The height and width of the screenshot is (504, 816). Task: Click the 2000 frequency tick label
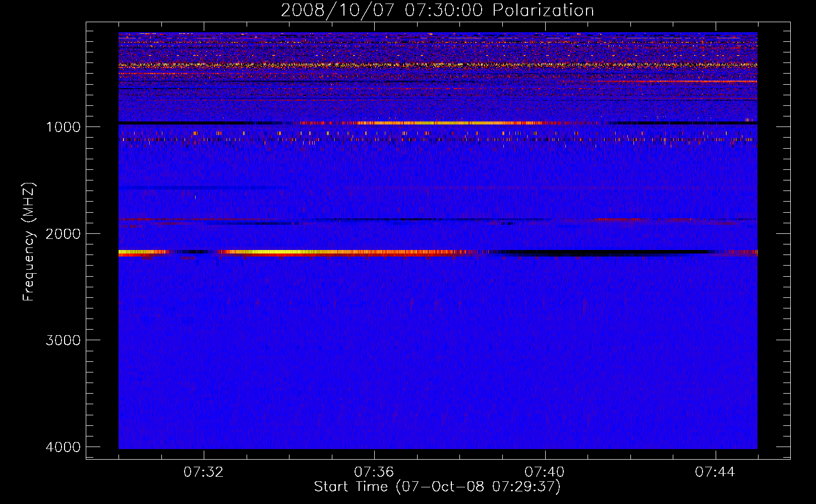63,233
